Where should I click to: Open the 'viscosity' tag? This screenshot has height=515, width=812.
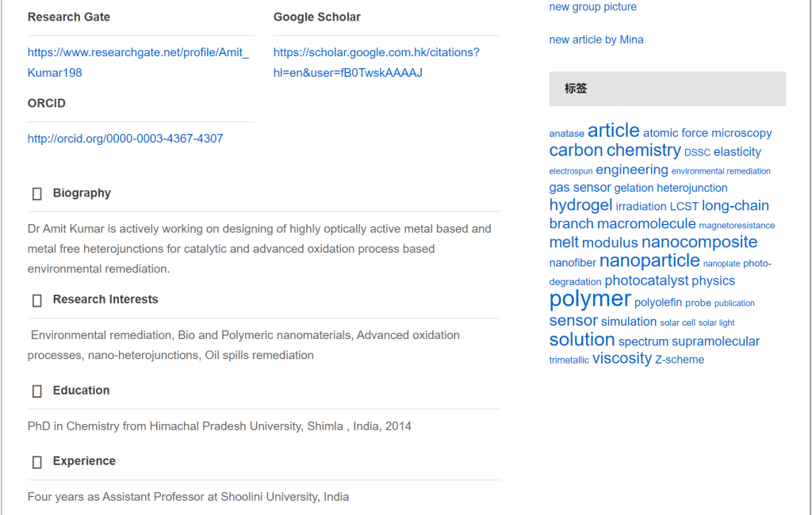pyautogui.click(x=622, y=358)
